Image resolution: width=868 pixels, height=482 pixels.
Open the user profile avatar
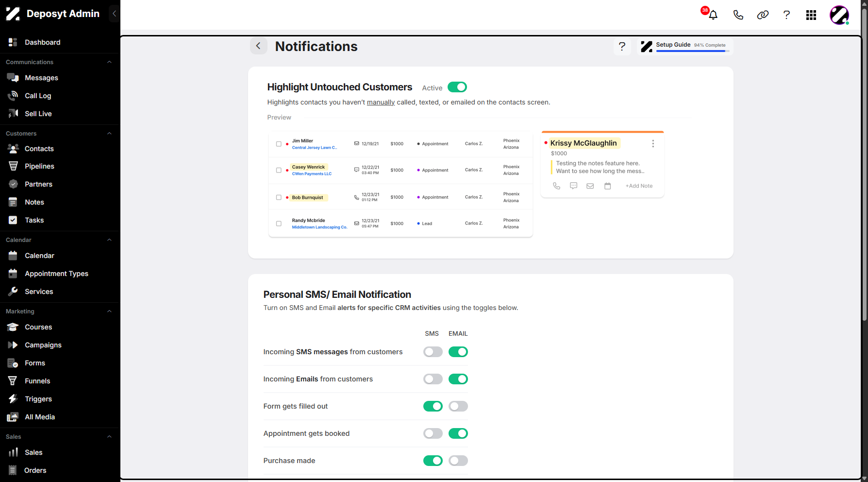click(x=839, y=15)
